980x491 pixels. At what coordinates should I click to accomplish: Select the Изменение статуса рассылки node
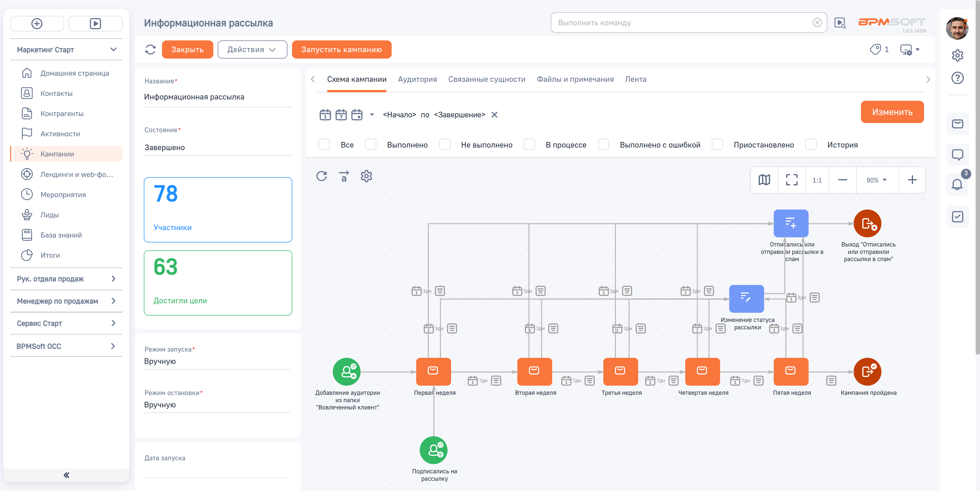(x=746, y=299)
